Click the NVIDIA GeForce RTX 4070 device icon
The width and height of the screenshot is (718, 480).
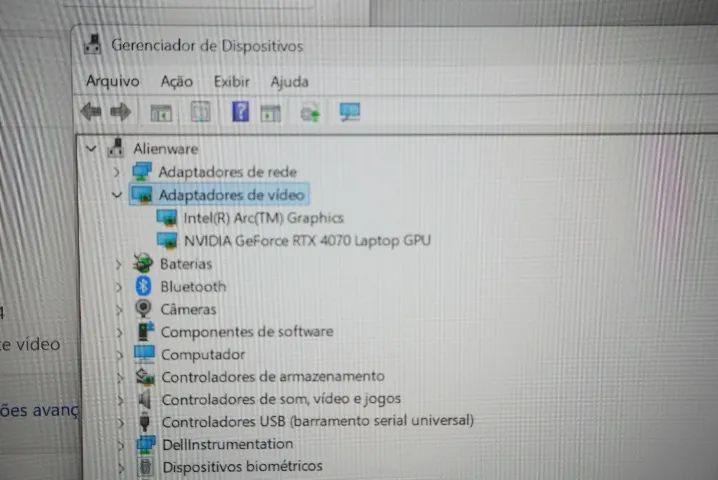coord(167,241)
